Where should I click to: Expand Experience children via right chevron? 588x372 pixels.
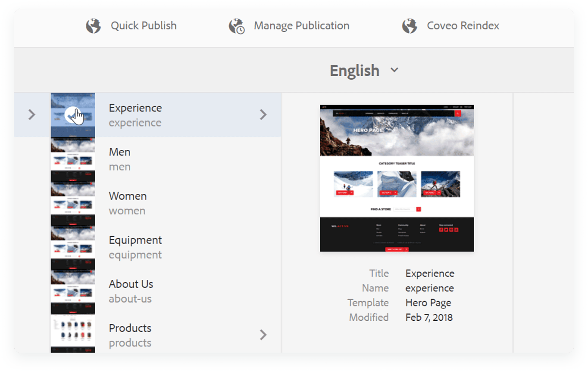263,115
